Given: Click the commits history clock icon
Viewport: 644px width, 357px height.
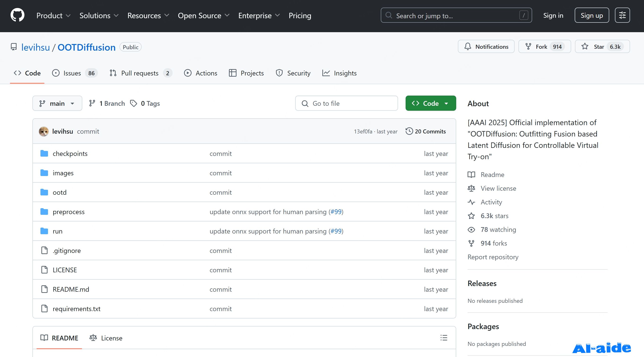Looking at the screenshot, I should [409, 131].
